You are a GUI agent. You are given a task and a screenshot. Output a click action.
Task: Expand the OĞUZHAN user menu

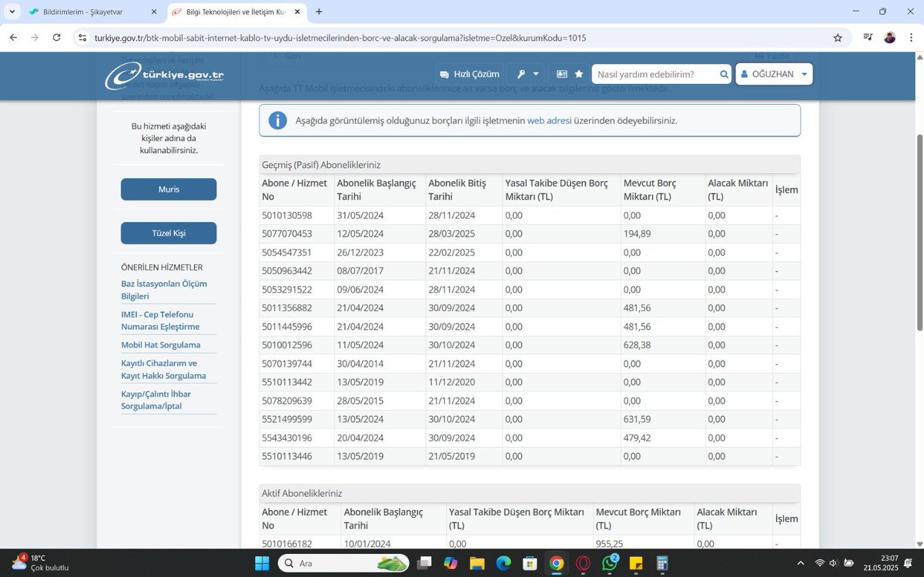pos(774,74)
